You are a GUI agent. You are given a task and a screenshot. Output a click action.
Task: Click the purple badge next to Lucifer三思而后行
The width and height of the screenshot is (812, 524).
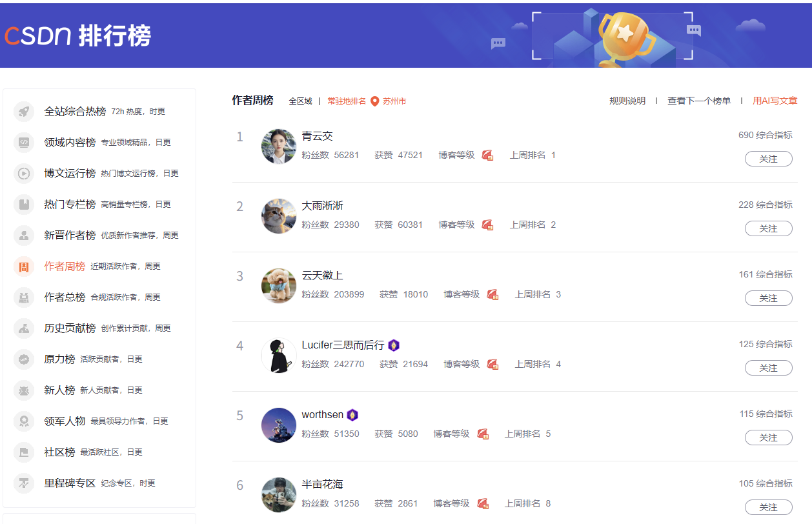click(x=394, y=345)
